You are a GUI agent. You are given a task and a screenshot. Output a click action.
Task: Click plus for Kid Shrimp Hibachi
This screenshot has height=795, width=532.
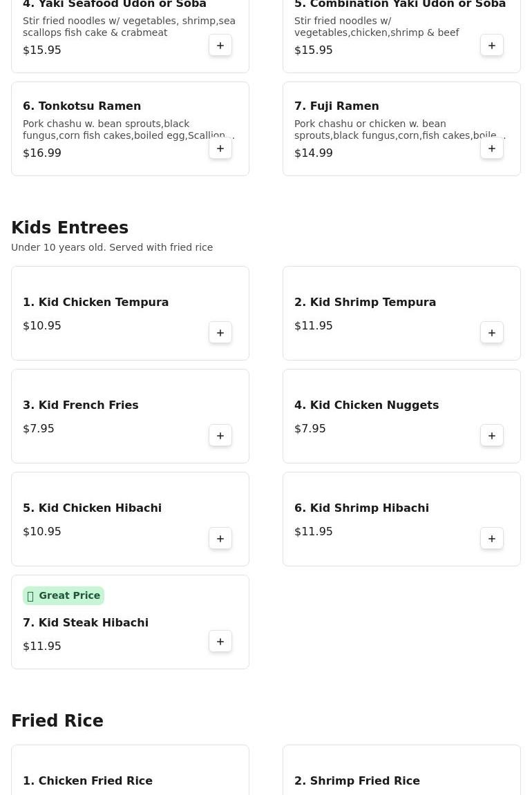492,539
